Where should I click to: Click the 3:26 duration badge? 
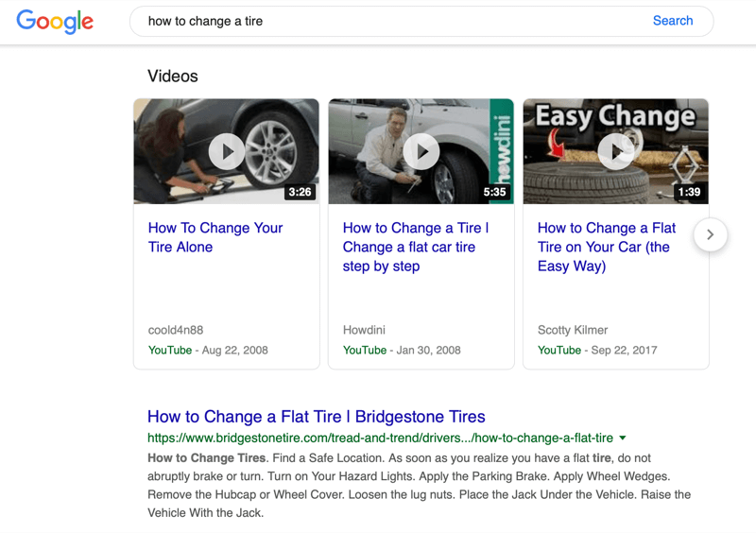pyautogui.click(x=300, y=192)
